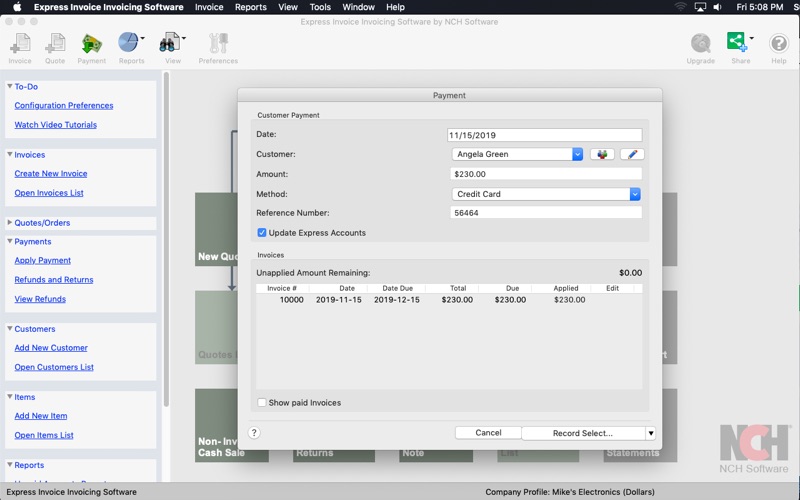Screen dimensions: 800x500
Task: Click the green Share icon
Action: tap(737, 42)
